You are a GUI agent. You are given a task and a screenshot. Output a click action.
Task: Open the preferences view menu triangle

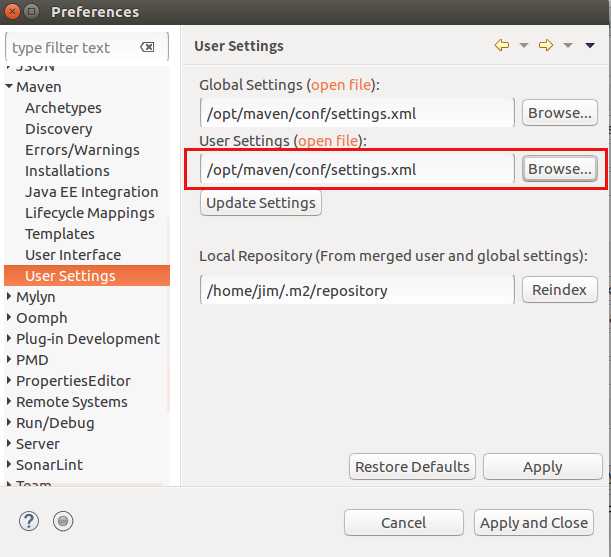[x=590, y=46]
